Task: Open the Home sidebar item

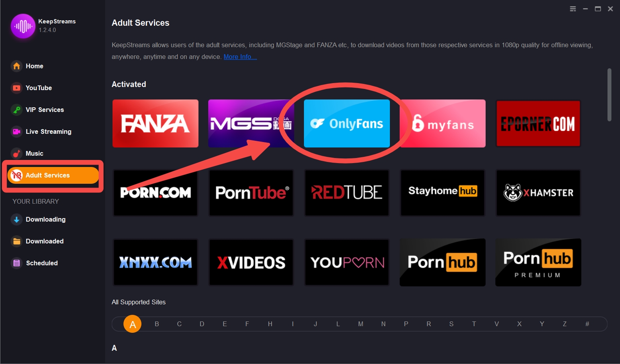Action: click(27, 66)
